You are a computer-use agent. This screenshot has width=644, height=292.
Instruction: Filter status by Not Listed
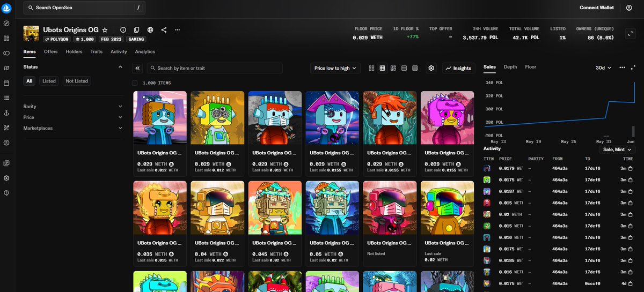pyautogui.click(x=76, y=81)
